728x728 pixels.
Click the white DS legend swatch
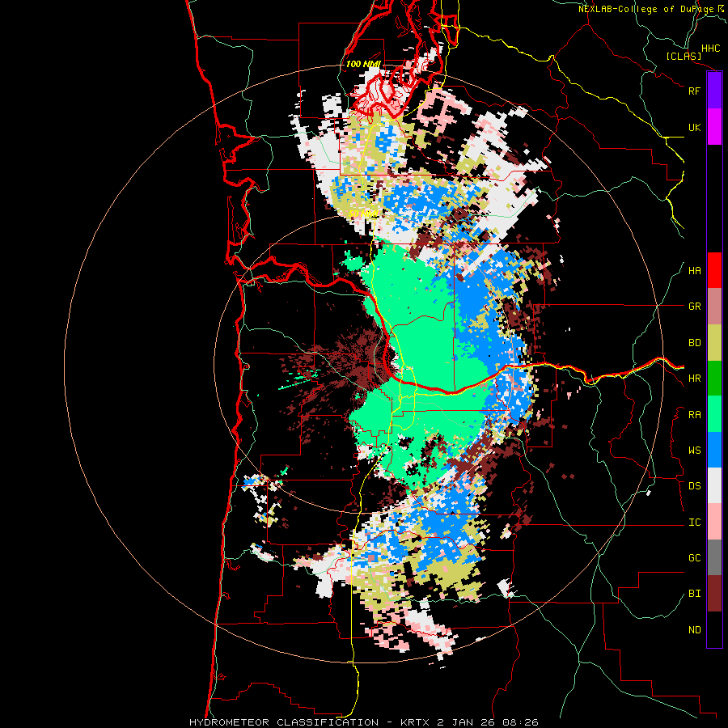(714, 485)
